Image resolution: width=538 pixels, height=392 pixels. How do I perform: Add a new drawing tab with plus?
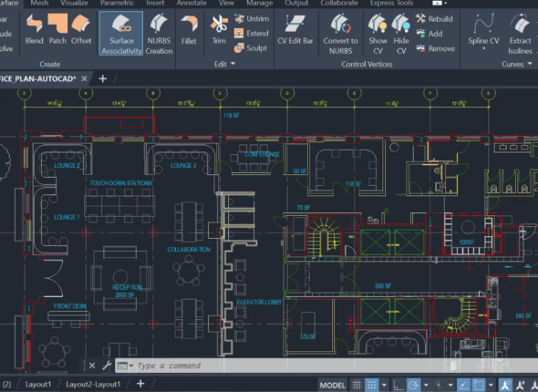click(x=103, y=79)
